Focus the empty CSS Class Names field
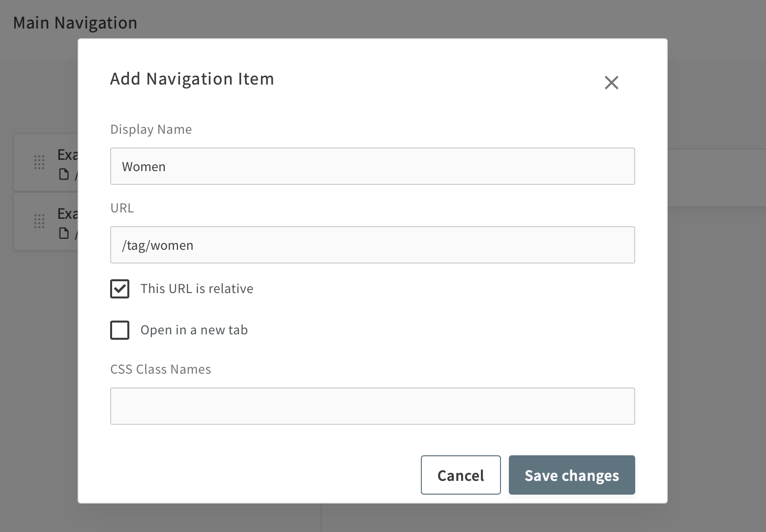Screen dimensions: 766x532 pos(372,406)
